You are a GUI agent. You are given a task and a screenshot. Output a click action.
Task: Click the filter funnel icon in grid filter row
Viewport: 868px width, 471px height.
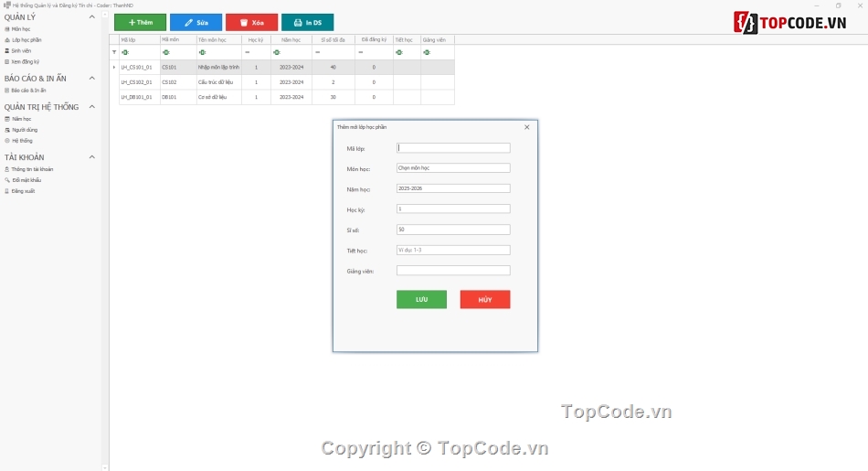click(x=114, y=52)
